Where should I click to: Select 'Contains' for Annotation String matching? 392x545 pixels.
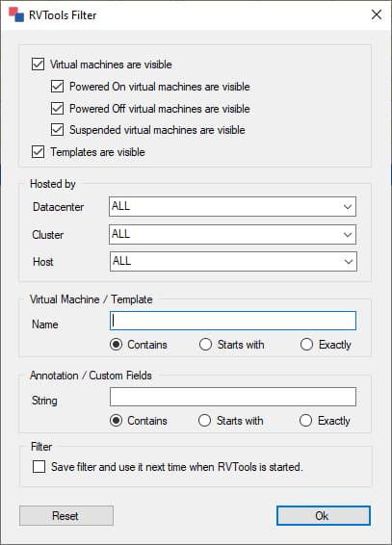[x=116, y=421]
